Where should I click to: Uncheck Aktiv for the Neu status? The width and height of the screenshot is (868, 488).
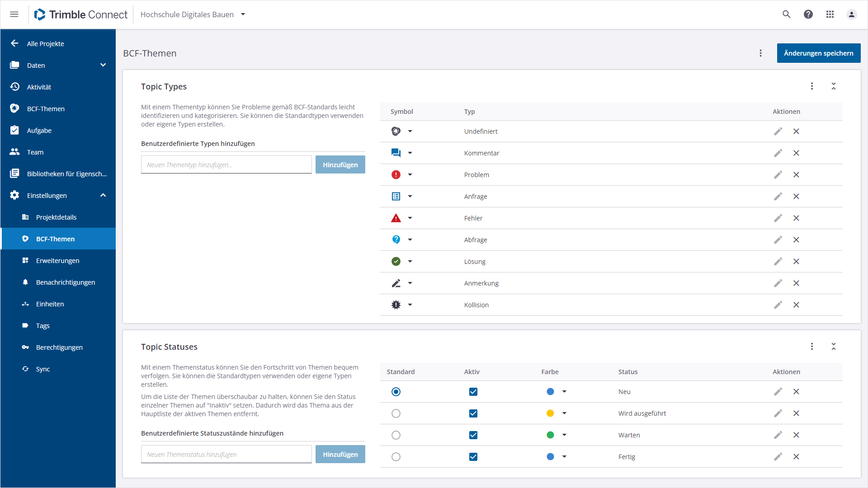click(x=473, y=392)
